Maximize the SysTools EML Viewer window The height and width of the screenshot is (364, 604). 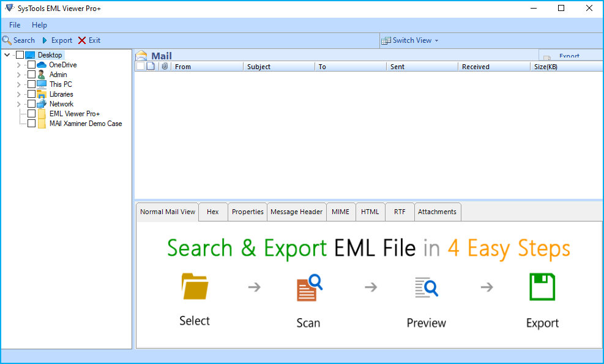pyautogui.click(x=561, y=8)
